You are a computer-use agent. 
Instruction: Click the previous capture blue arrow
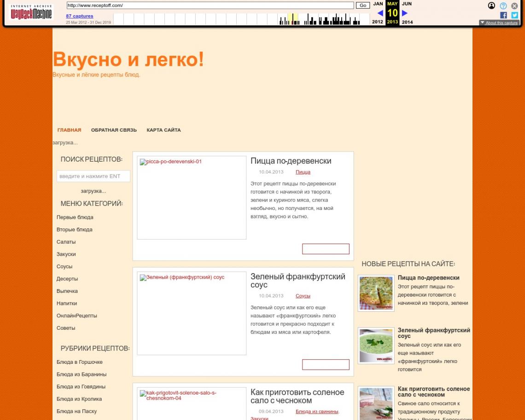[x=380, y=13]
